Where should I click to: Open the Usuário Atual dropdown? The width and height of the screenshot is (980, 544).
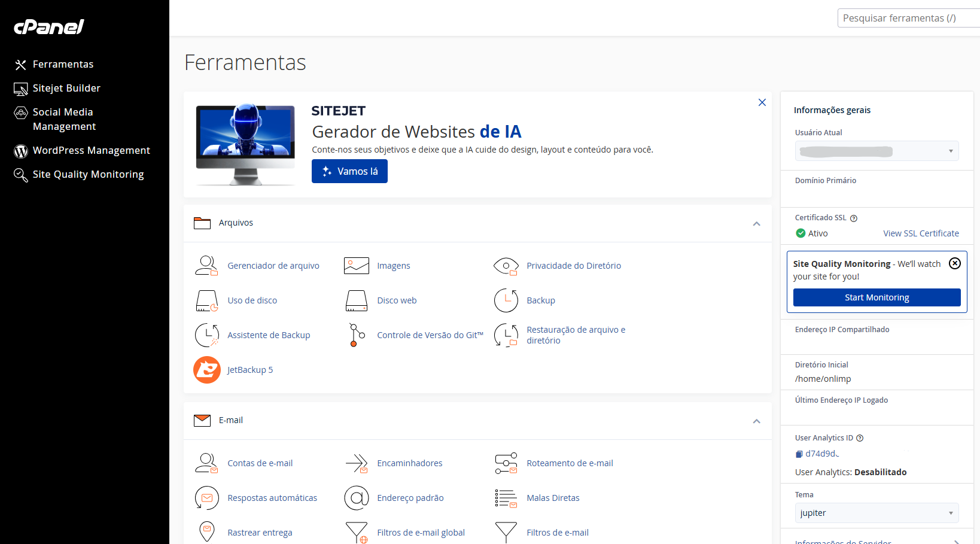[876, 151]
